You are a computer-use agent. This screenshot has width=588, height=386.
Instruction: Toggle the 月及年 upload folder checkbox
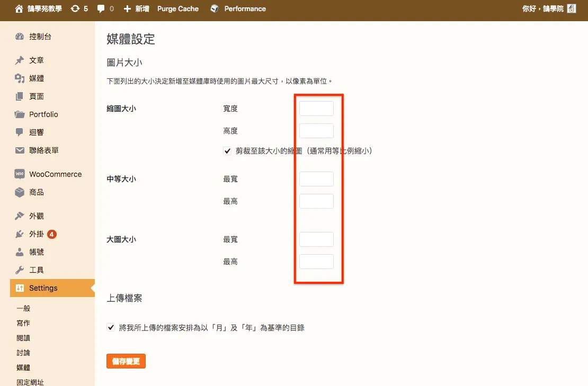point(111,328)
